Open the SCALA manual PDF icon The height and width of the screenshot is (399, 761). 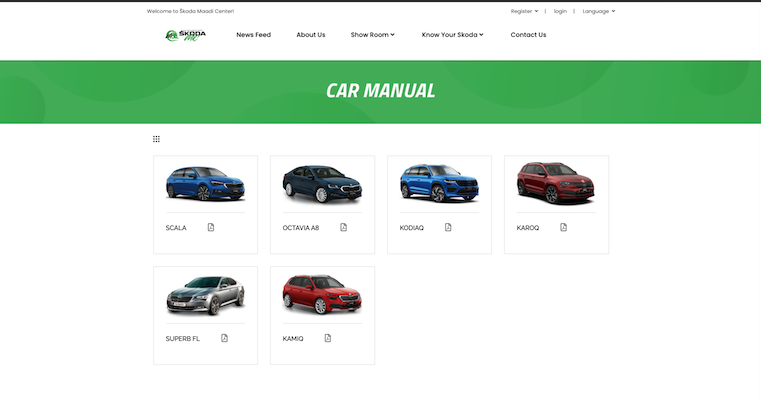click(211, 227)
